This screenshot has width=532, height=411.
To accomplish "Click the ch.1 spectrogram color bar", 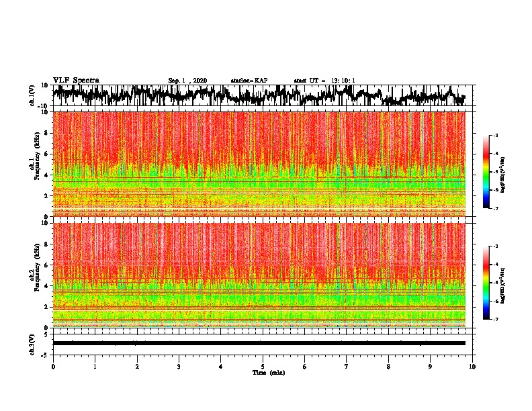I will [486, 172].
